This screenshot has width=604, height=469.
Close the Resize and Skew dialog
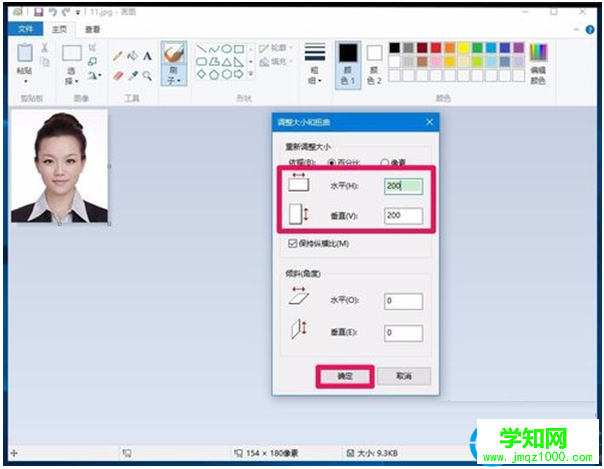pyautogui.click(x=430, y=122)
